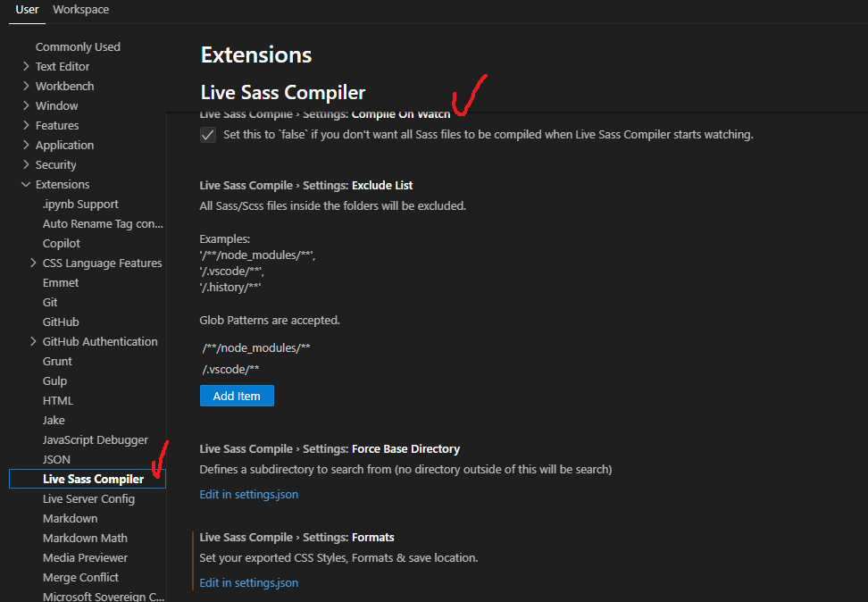Select Window category label

coord(56,105)
